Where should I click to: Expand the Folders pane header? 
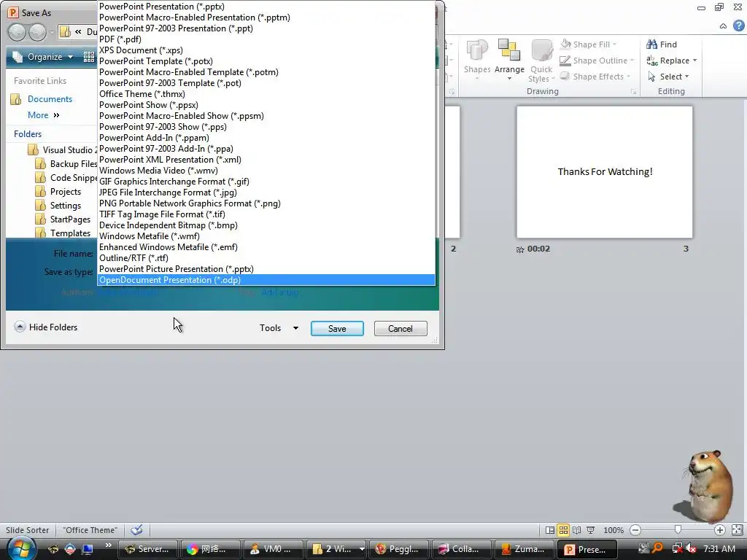(x=28, y=134)
